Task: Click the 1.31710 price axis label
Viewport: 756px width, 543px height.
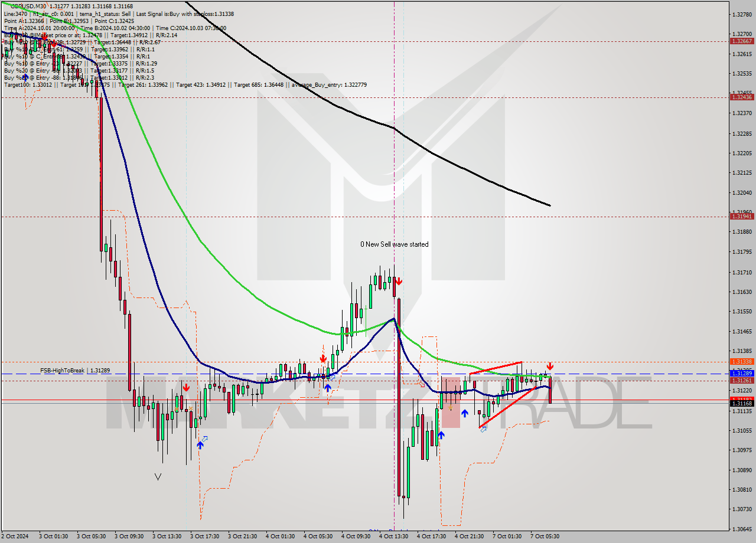Action: [742, 272]
